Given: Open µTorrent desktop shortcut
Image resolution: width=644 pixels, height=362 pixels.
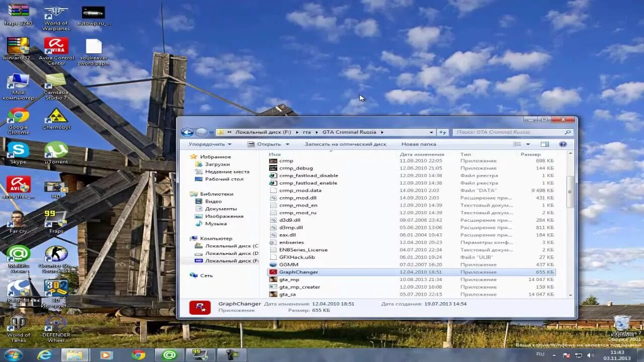Looking at the screenshot, I should pyautogui.click(x=56, y=153).
